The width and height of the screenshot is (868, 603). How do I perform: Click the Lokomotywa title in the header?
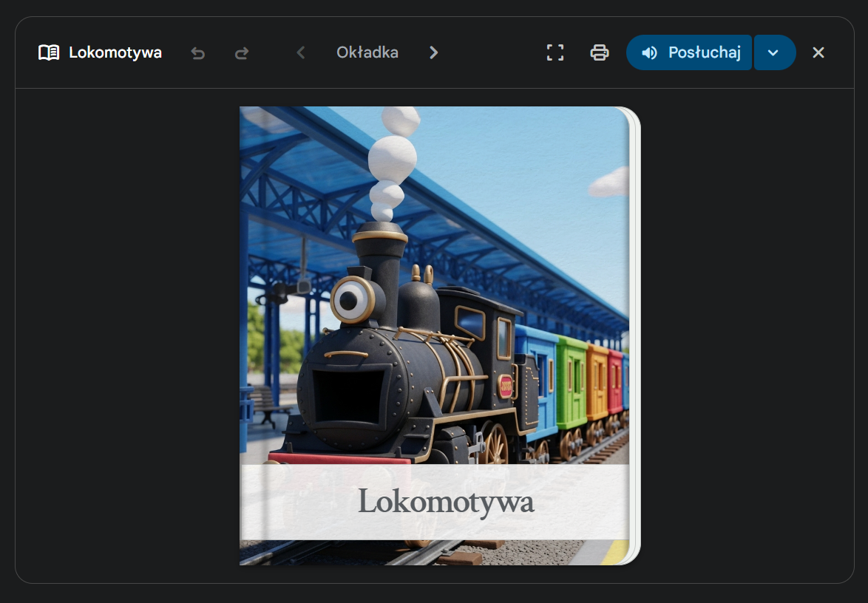coord(115,52)
